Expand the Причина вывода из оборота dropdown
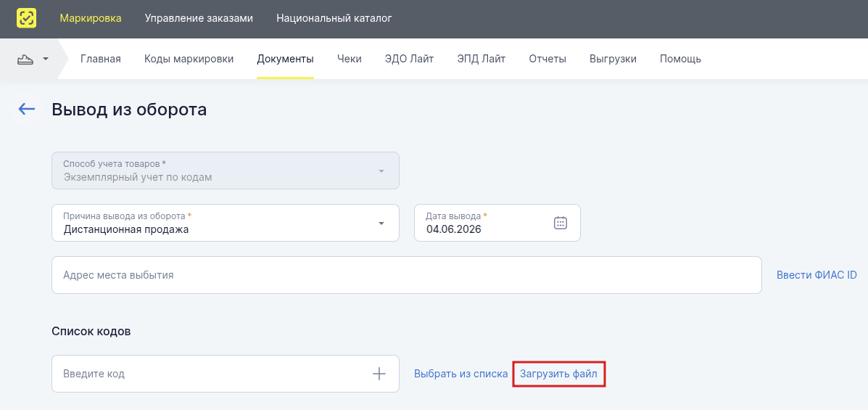 coord(226,223)
